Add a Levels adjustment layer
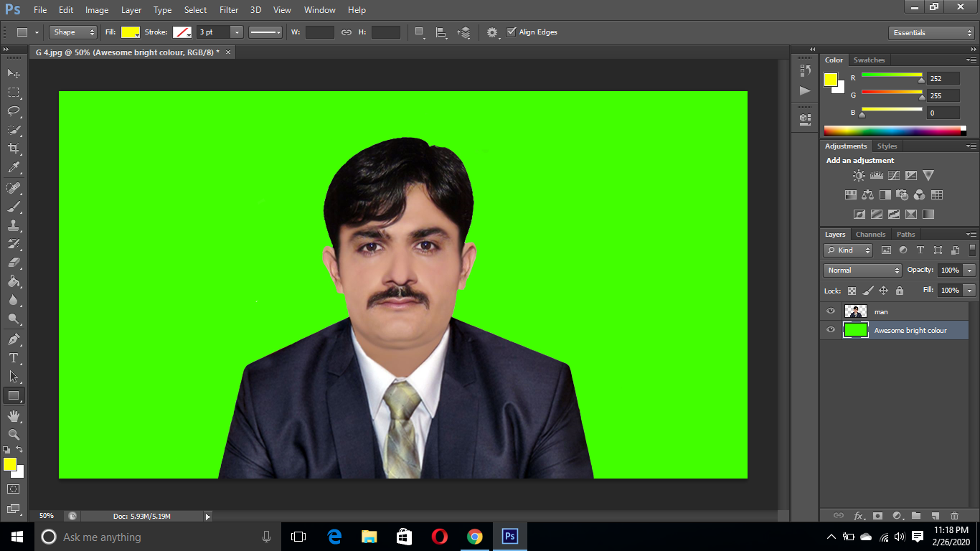The height and width of the screenshot is (551, 980). [x=877, y=175]
